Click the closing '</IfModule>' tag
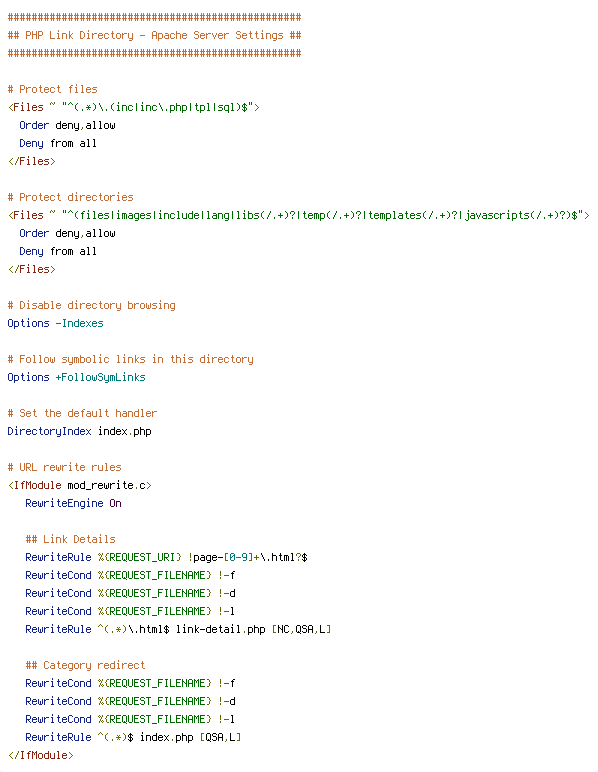The image size is (598, 772). (x=40, y=755)
